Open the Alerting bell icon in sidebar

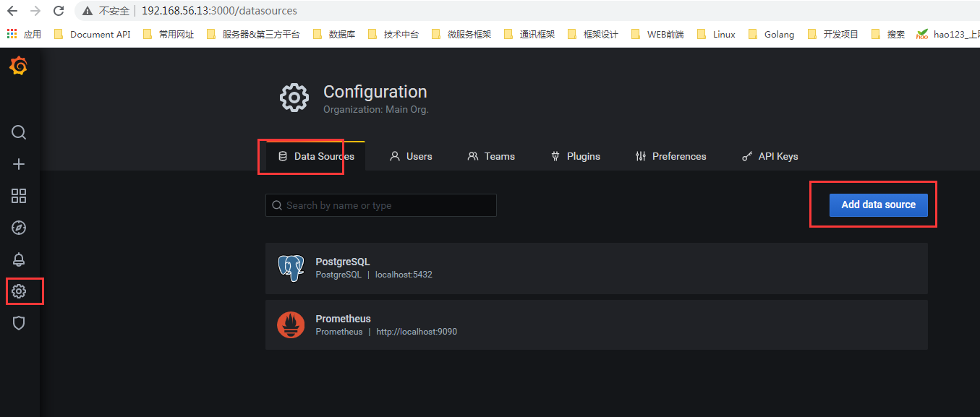click(x=19, y=259)
